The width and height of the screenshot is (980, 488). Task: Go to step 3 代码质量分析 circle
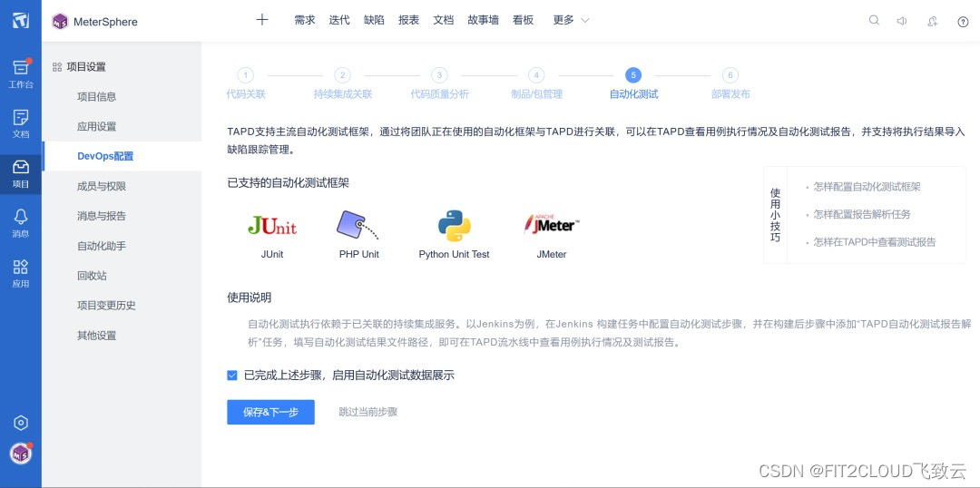pyautogui.click(x=439, y=75)
